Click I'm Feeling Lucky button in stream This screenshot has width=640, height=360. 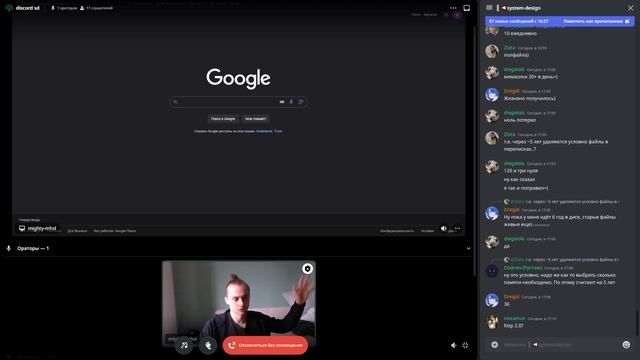pos(256,119)
